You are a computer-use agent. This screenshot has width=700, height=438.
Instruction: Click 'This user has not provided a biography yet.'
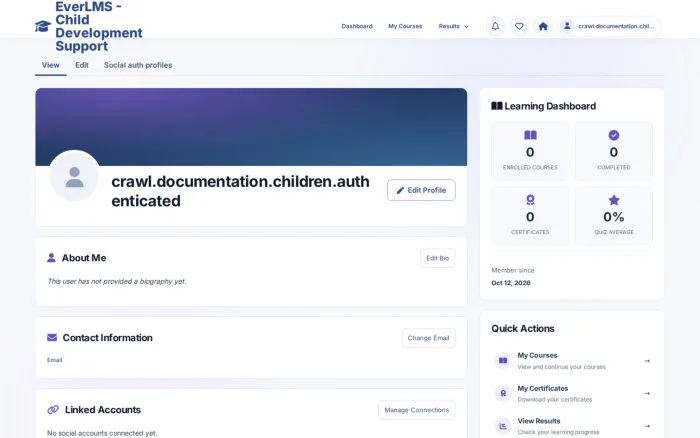click(117, 281)
